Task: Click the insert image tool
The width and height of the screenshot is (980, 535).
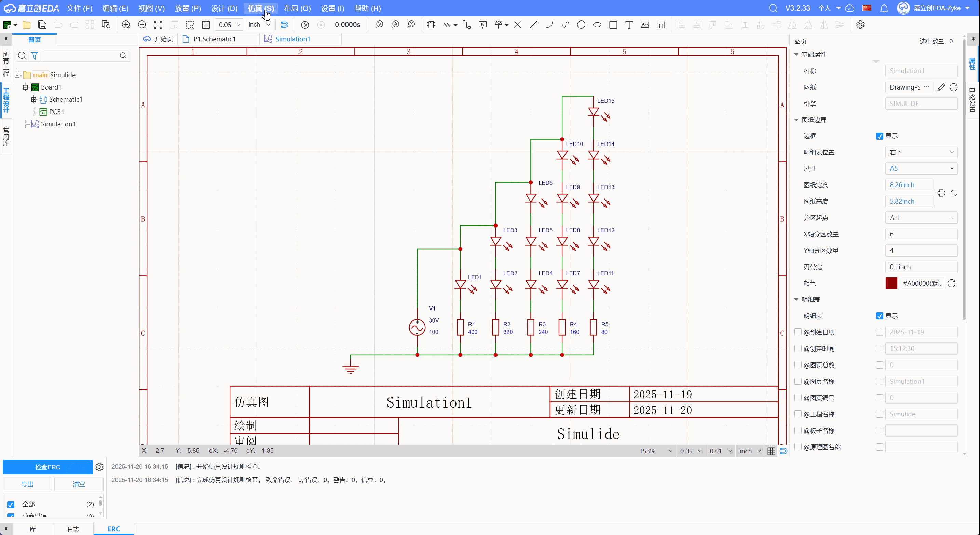Action: [644, 25]
